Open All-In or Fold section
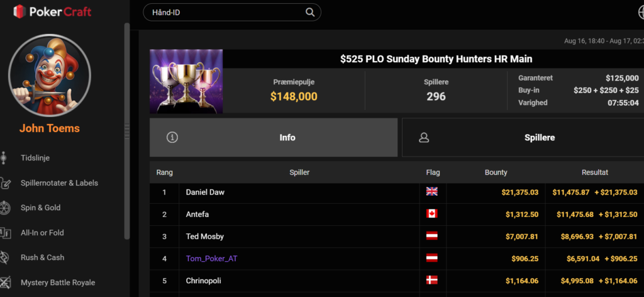 pos(42,233)
